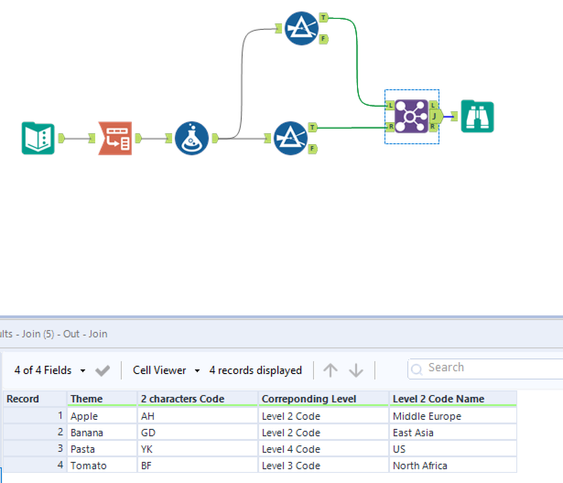Select the BF code cell
The image size is (563, 483).
pos(197,466)
